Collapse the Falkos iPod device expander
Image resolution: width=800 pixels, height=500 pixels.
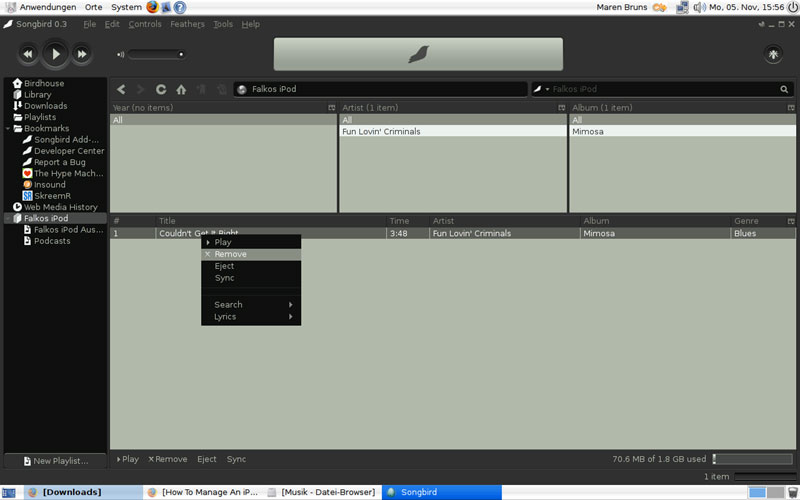(8, 218)
